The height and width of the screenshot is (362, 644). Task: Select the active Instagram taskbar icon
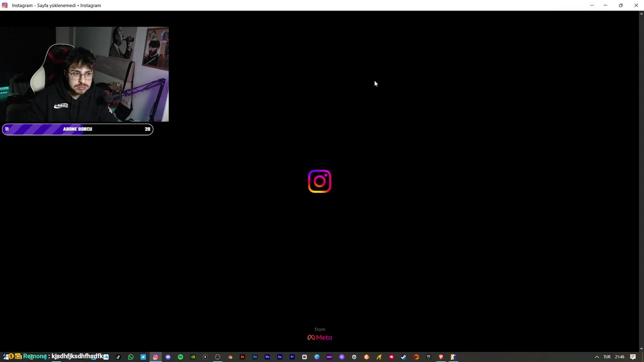155,357
